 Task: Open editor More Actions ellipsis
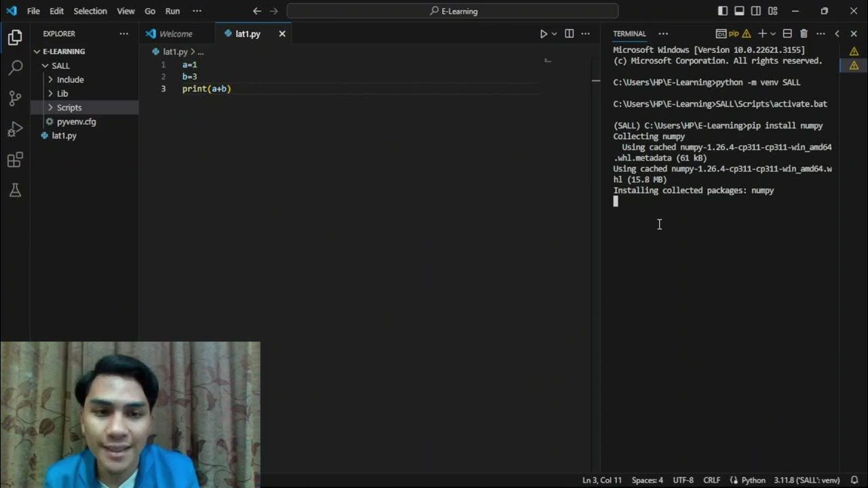[585, 34]
